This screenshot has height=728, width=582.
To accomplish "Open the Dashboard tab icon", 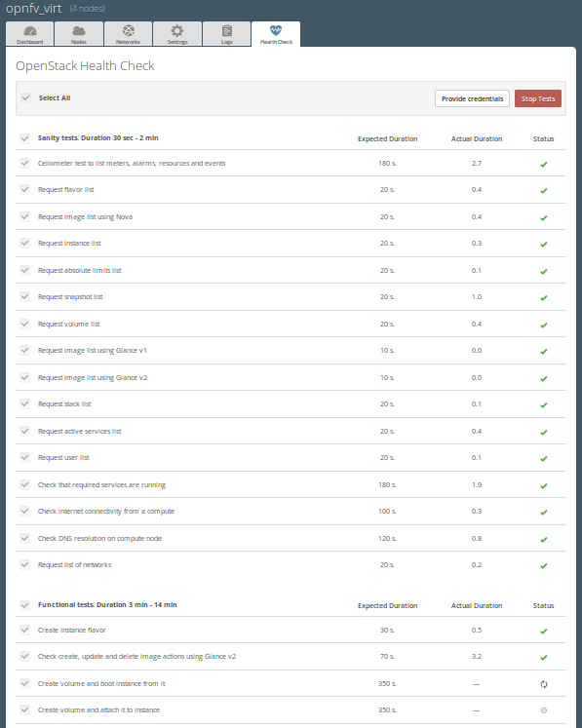I will coord(30,33).
